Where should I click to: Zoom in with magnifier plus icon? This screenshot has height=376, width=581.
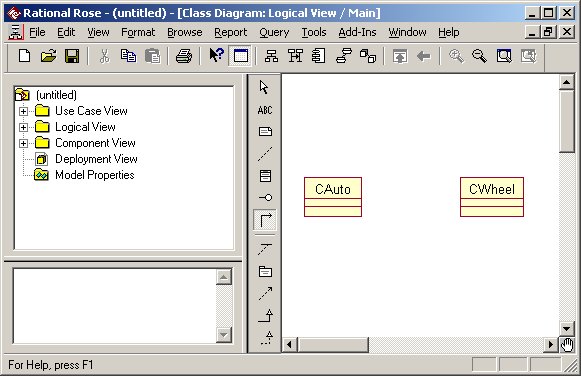point(456,56)
